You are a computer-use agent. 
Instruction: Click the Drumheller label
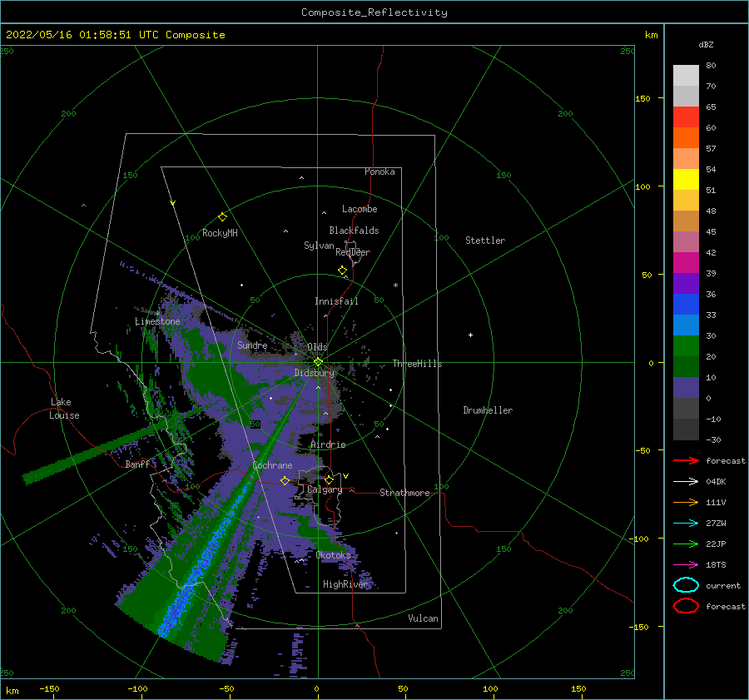(x=488, y=410)
